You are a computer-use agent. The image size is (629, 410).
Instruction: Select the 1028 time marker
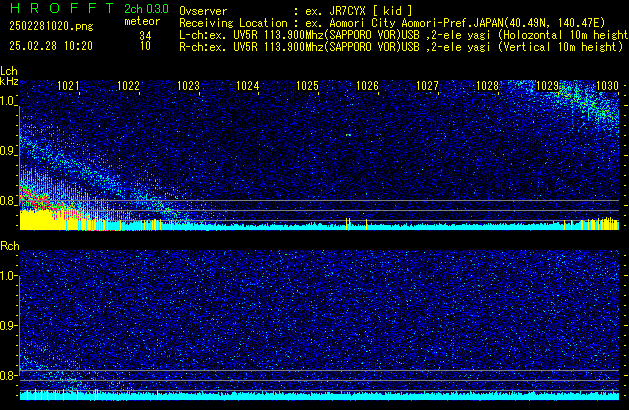(487, 86)
